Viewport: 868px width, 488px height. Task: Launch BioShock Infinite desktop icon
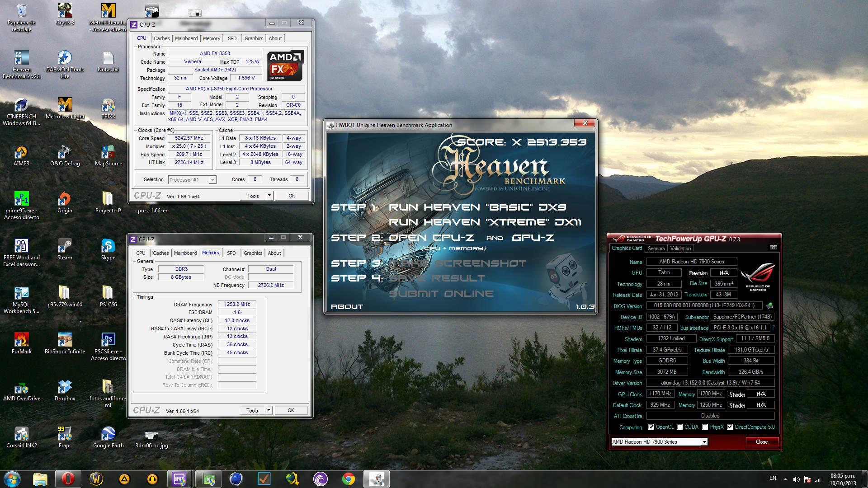pos(65,343)
